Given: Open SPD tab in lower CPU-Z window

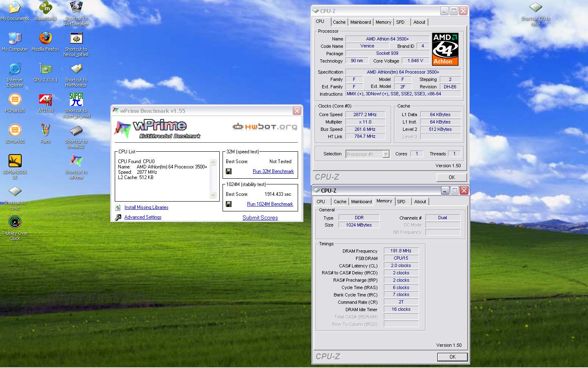Looking at the screenshot, I should click(x=401, y=202).
